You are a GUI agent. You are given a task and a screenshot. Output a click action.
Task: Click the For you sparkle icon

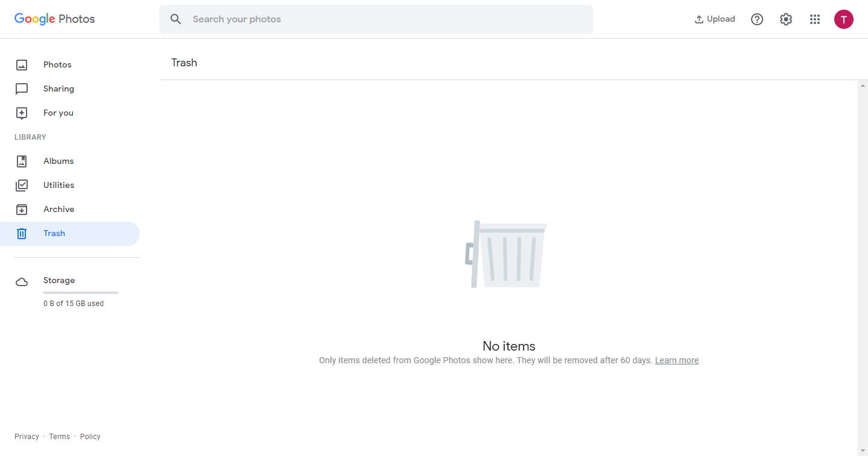point(22,113)
